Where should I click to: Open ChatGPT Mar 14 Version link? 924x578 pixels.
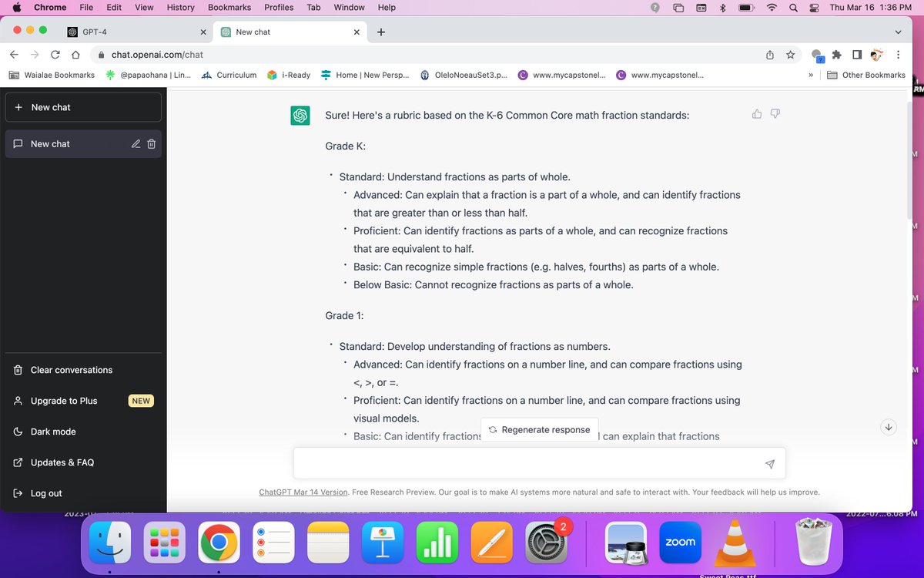303,492
